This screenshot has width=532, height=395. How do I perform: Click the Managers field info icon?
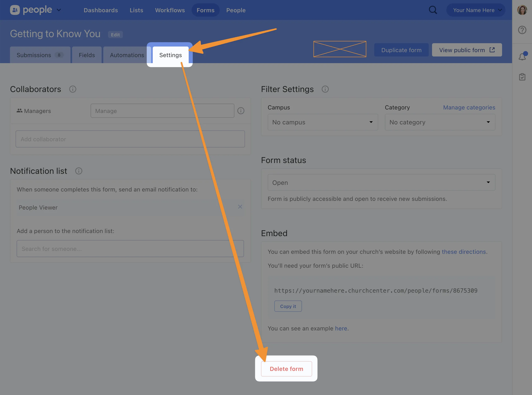[241, 111]
